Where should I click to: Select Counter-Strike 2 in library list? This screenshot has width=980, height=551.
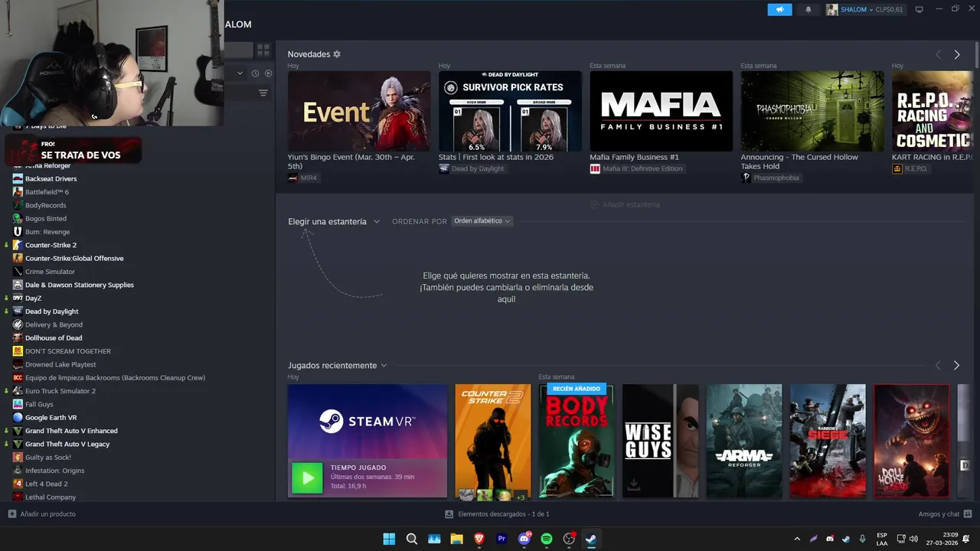pyautogui.click(x=51, y=245)
